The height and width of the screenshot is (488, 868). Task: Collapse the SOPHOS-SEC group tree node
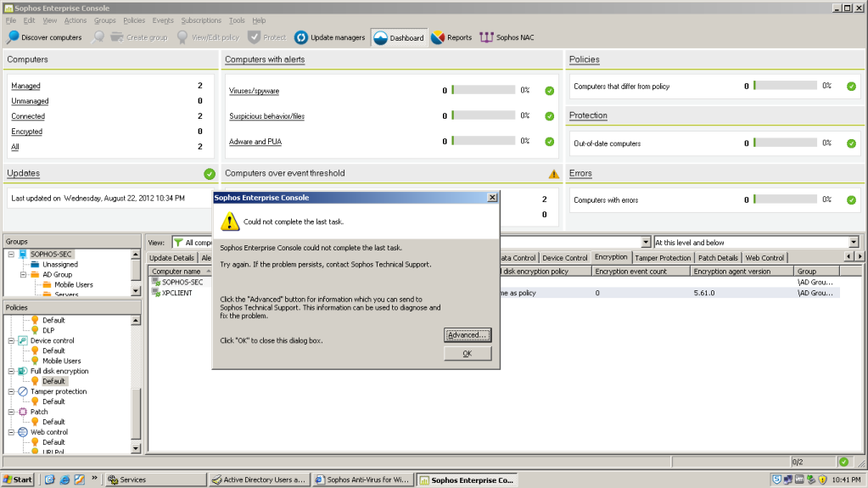11,255
